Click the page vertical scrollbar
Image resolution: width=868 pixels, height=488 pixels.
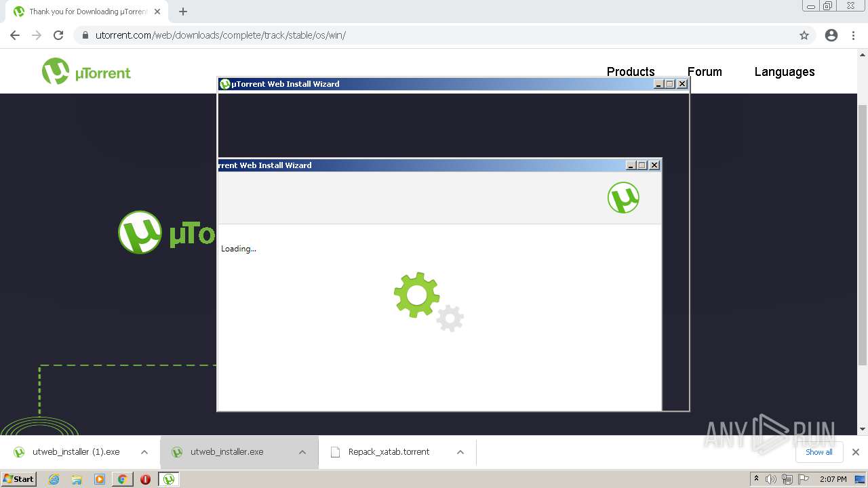coord(863,236)
